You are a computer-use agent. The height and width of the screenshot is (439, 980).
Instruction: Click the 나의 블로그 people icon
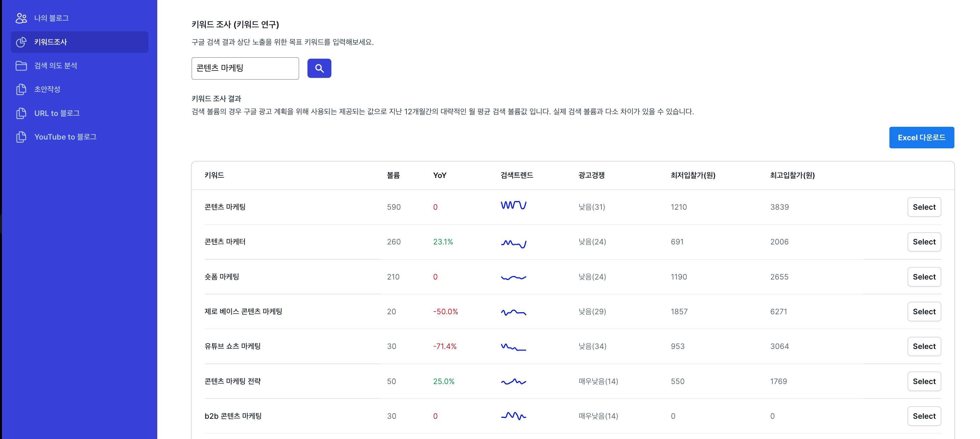(21, 18)
